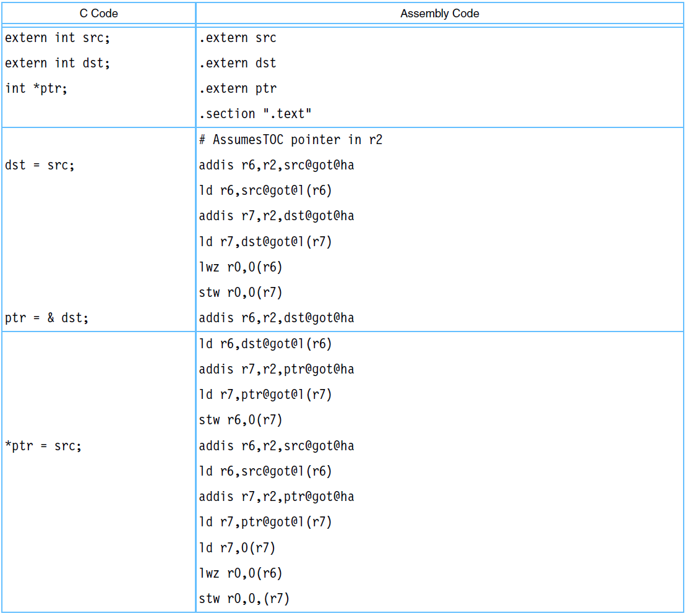Screen dimensions: 688x616
Task: Click the C Code column header
Action: pos(98,13)
